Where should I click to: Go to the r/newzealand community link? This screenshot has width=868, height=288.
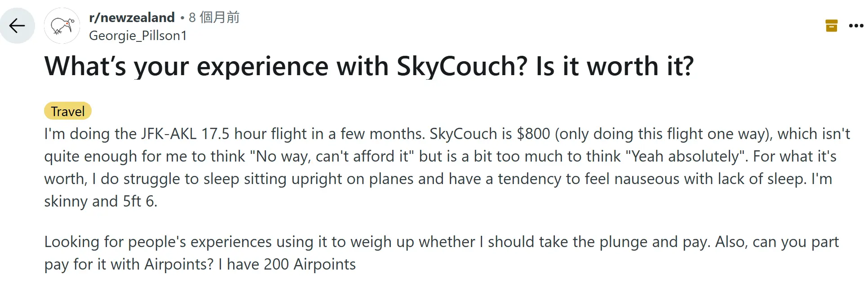[132, 18]
